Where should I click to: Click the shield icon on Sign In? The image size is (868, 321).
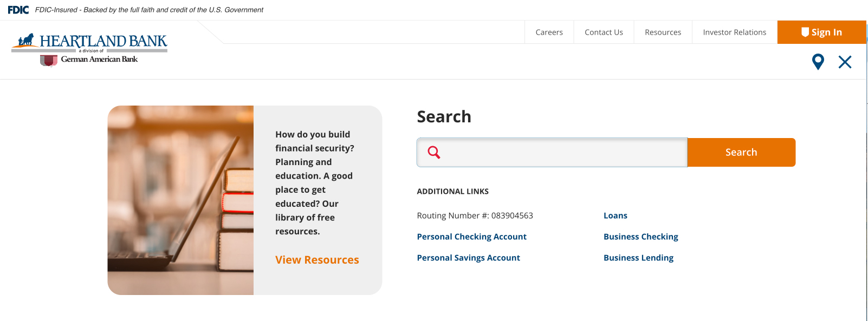coord(805,32)
